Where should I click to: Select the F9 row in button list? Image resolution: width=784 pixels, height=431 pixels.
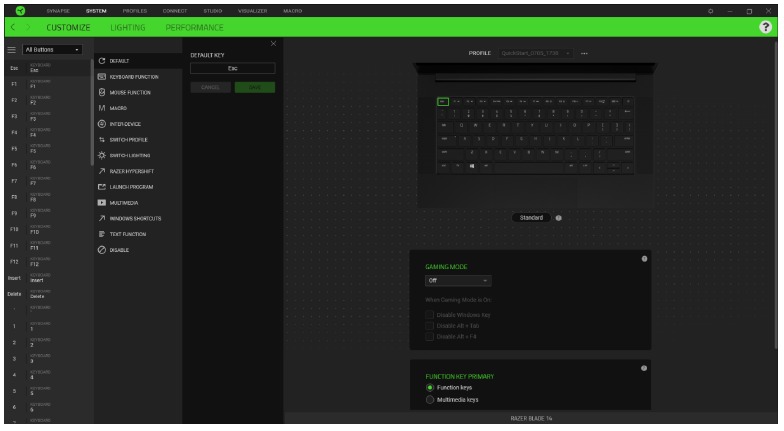tap(48, 213)
